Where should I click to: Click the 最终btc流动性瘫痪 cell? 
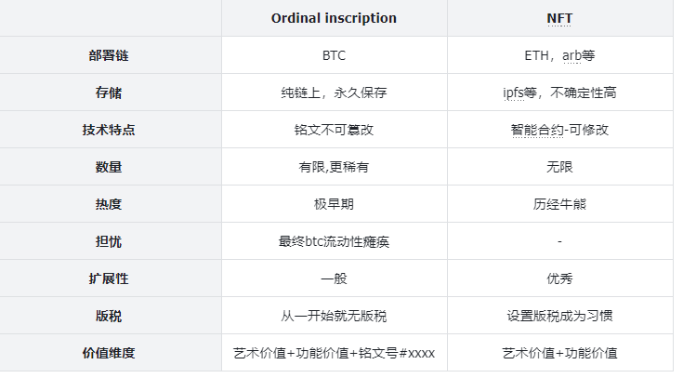334,241
